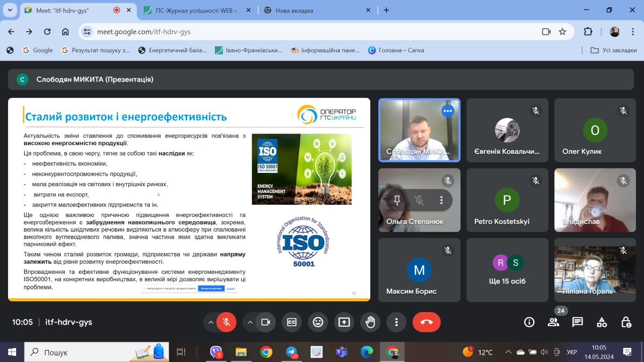Show the participants list
644x362 pixels.
[x=553, y=322]
